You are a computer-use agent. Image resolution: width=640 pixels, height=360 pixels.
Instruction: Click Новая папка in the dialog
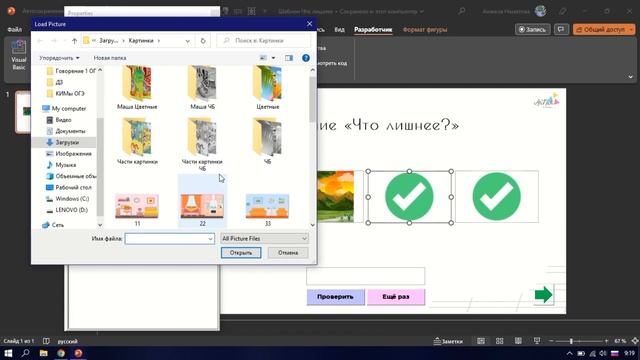tap(110, 58)
